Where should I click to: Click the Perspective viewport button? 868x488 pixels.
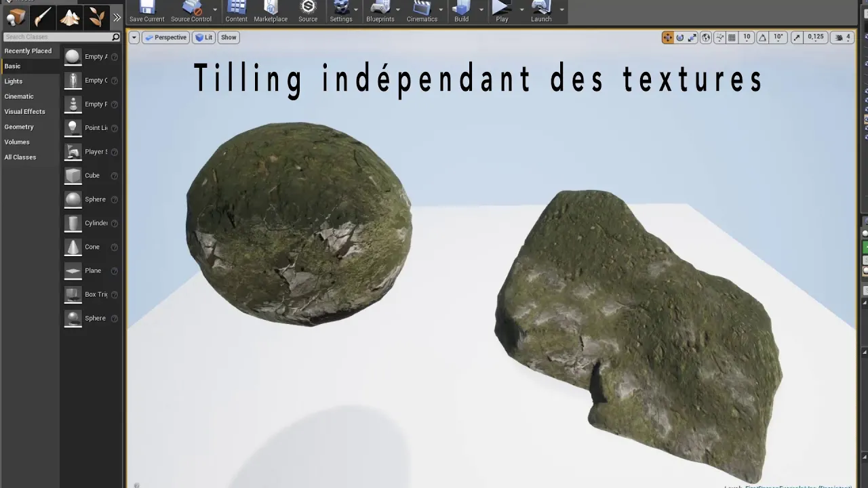165,37
